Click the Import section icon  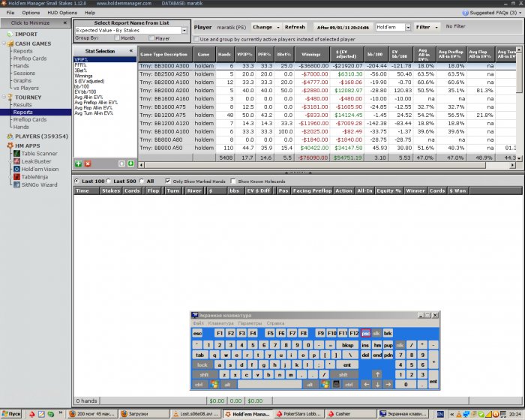click(10, 34)
